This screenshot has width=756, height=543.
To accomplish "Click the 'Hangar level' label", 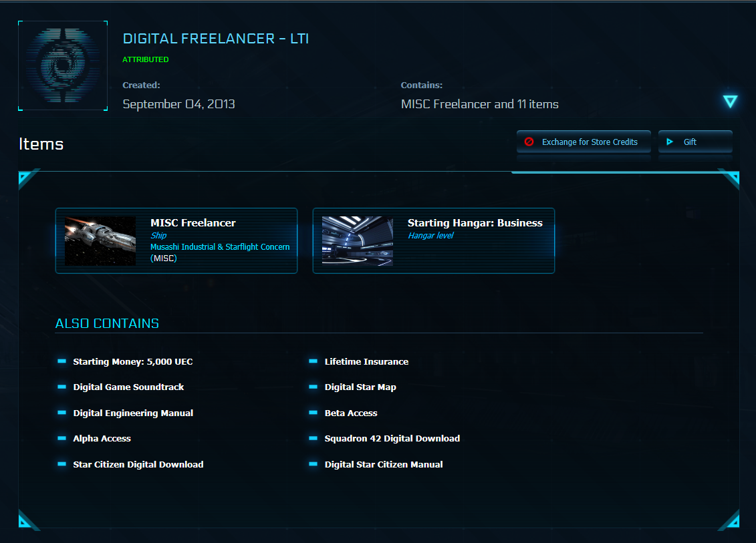I will [x=430, y=236].
